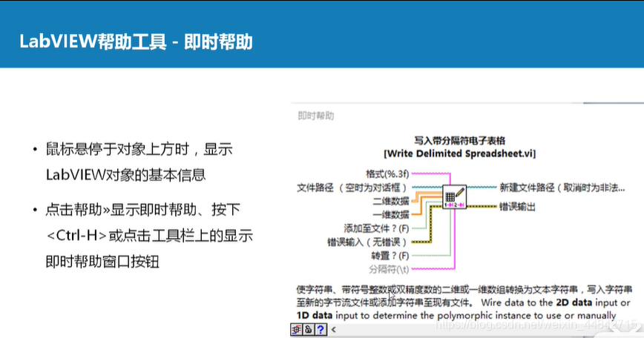This screenshot has width=644, height=338.
Task: Click the 错误输出 output label
Action: (518, 207)
